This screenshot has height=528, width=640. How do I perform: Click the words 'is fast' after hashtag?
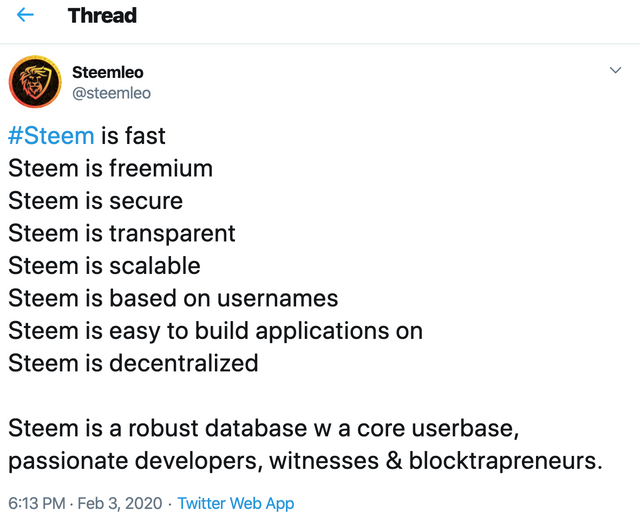point(133,136)
